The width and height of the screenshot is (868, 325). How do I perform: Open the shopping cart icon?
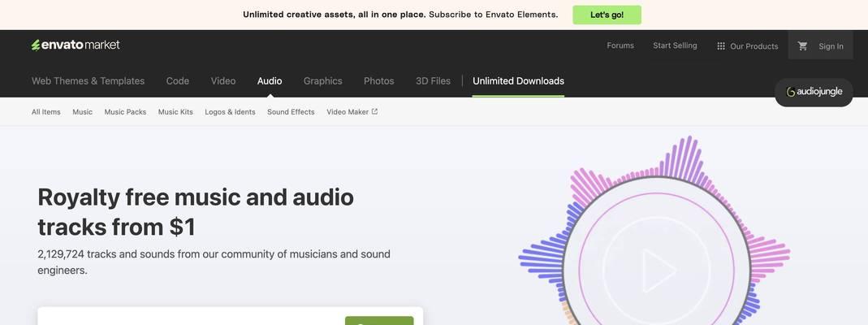click(803, 46)
